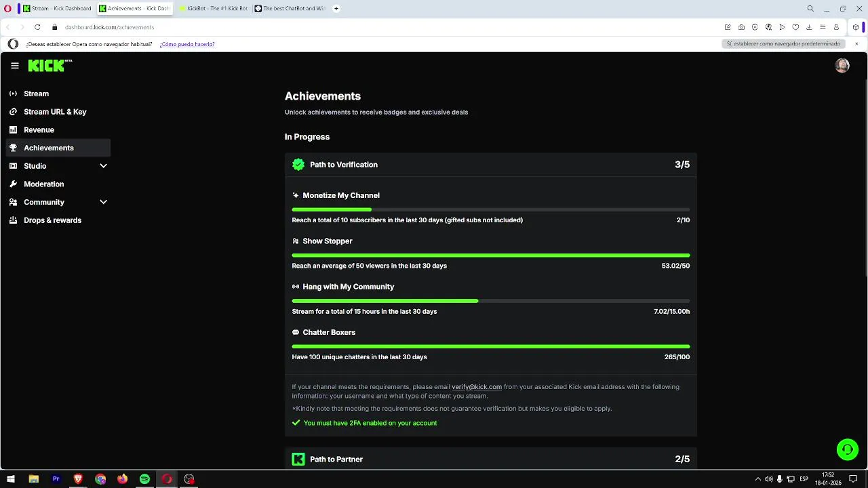This screenshot has width=868, height=488.
Task: Expand the Studio submenu
Action: (x=103, y=166)
